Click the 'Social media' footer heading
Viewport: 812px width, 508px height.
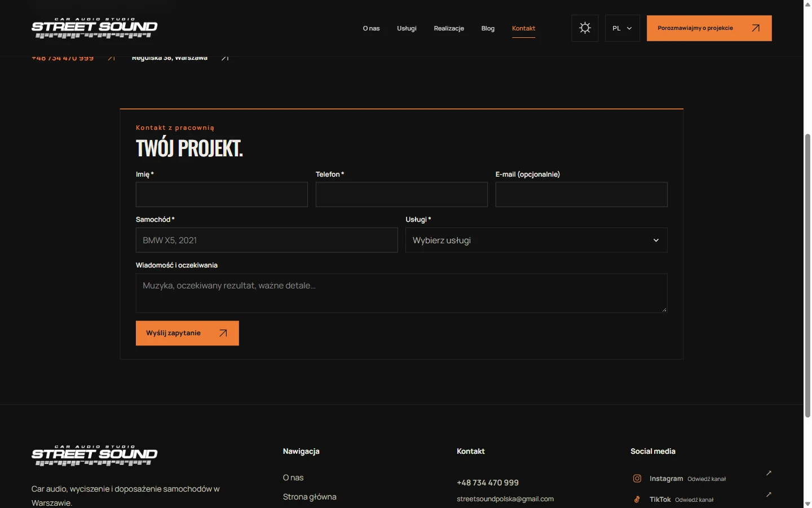click(x=653, y=451)
